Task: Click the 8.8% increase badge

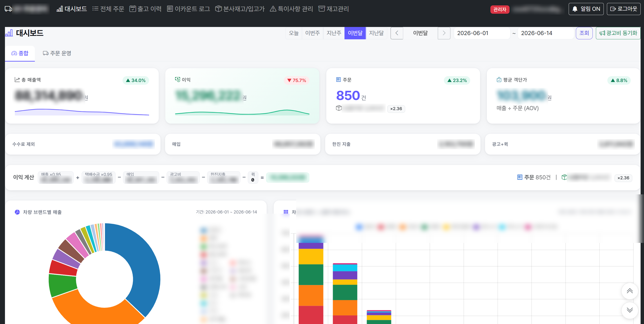Action: pyautogui.click(x=619, y=80)
